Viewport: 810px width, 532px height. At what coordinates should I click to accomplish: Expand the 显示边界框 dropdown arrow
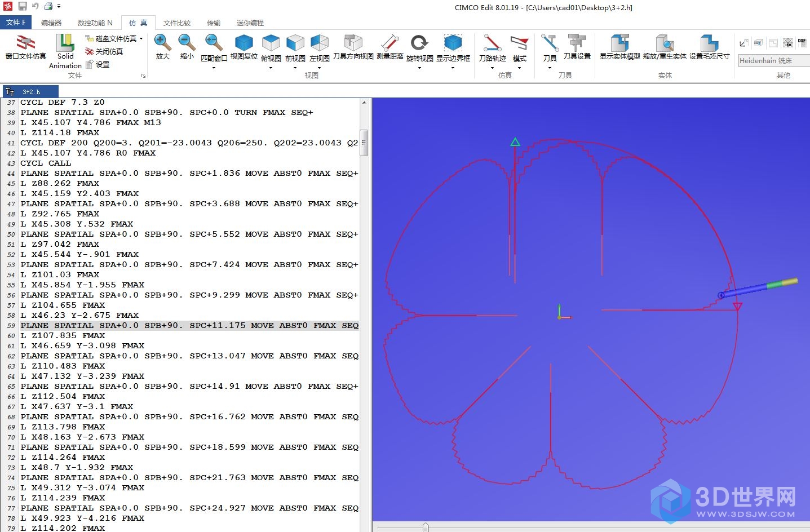453,68
